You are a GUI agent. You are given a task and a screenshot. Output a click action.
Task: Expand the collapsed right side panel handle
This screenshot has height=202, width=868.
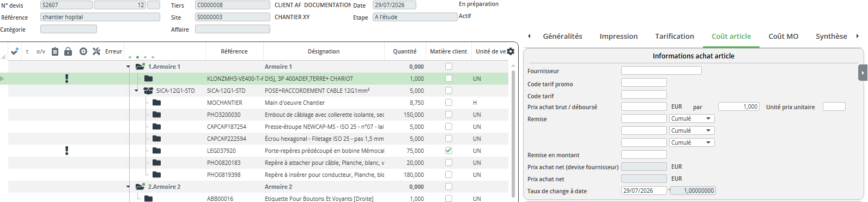pyautogui.click(x=863, y=73)
